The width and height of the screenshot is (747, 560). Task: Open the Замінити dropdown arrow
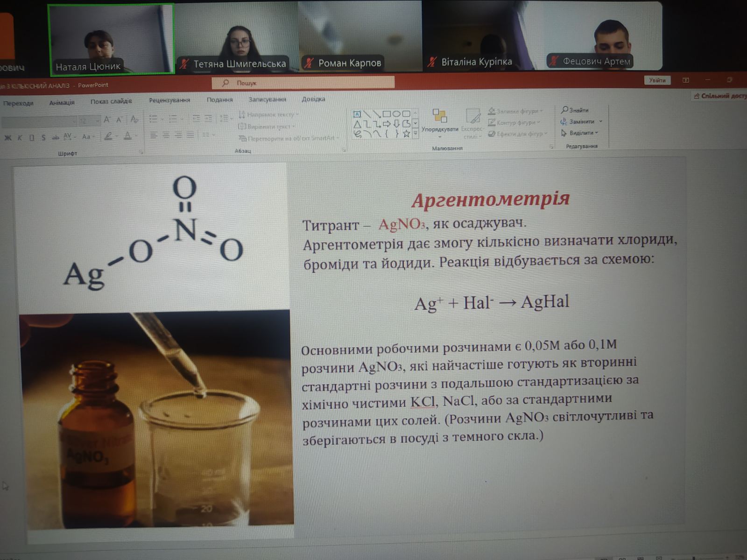[600, 121]
